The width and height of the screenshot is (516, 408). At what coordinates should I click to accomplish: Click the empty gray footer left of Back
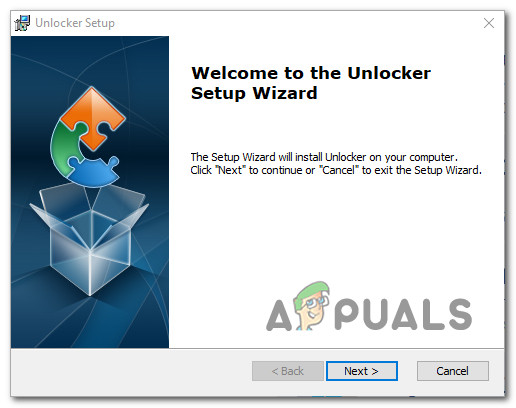coord(130,372)
